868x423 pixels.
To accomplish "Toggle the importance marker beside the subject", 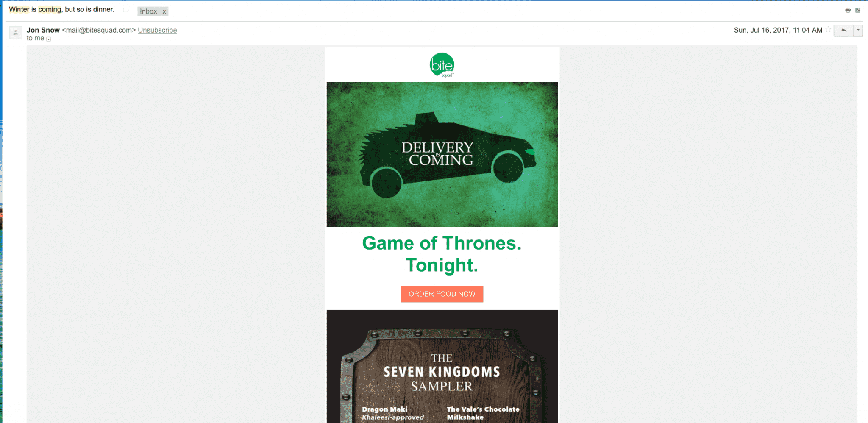I will 126,10.
